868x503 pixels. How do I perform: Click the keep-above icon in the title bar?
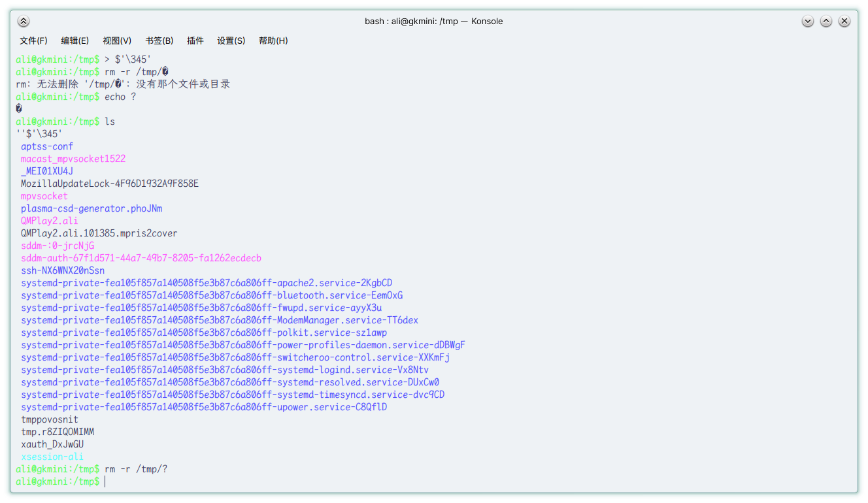tap(24, 21)
